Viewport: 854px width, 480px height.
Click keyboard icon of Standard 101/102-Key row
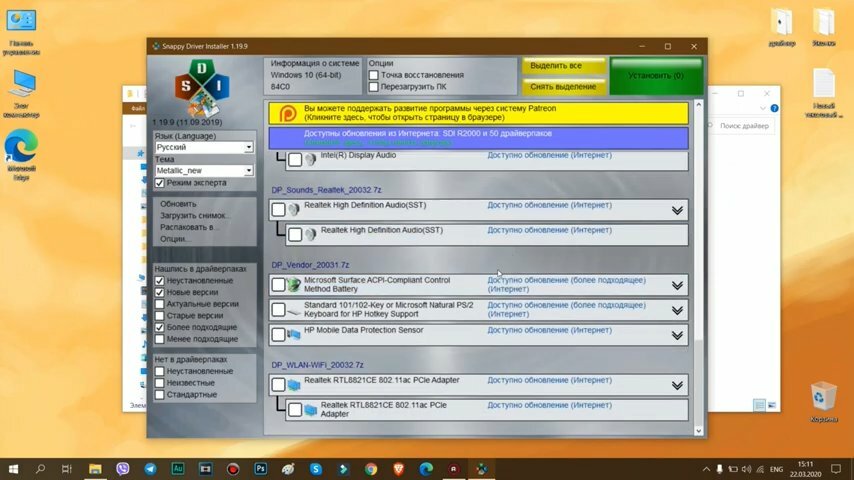294,311
